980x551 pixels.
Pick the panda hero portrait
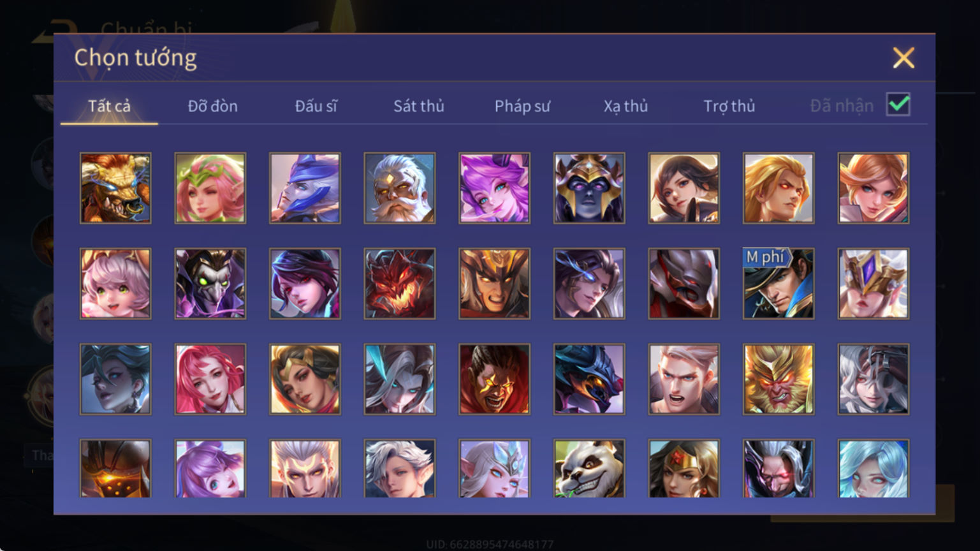click(x=589, y=469)
